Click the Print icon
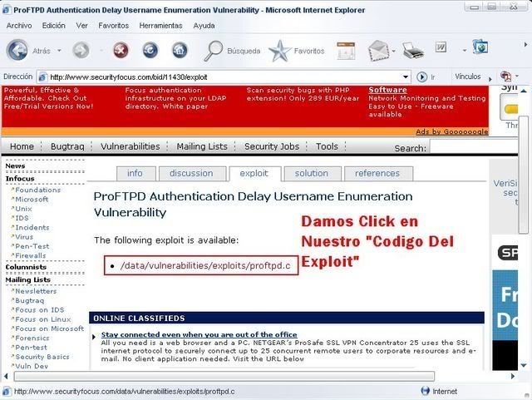The width and height of the screenshot is (532, 400). tap(413, 51)
